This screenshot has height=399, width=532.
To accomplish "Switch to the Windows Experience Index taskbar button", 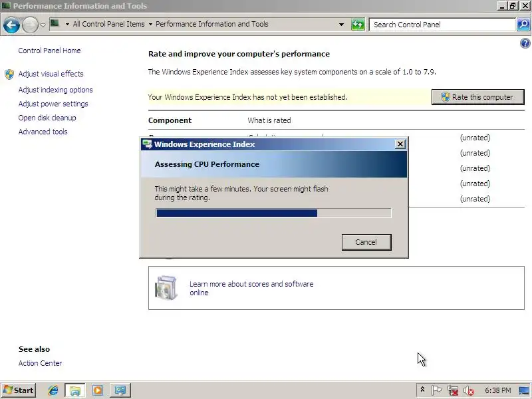I will coord(120,390).
